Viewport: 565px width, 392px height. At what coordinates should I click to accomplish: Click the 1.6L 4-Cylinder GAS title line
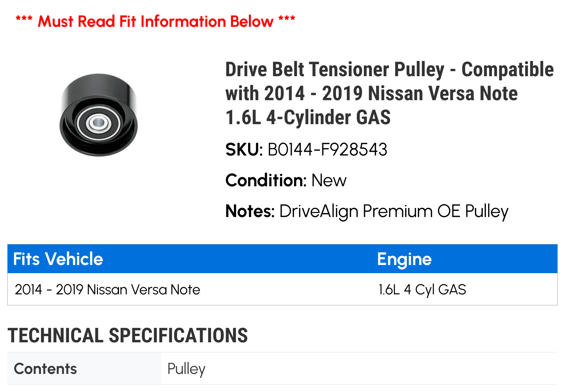click(x=308, y=117)
